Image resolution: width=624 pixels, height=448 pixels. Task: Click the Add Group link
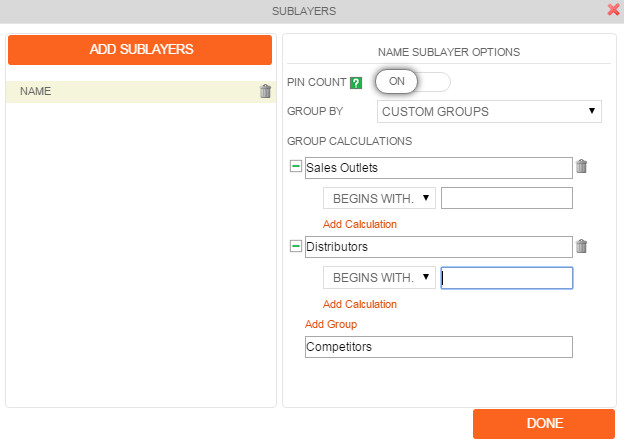(x=331, y=324)
